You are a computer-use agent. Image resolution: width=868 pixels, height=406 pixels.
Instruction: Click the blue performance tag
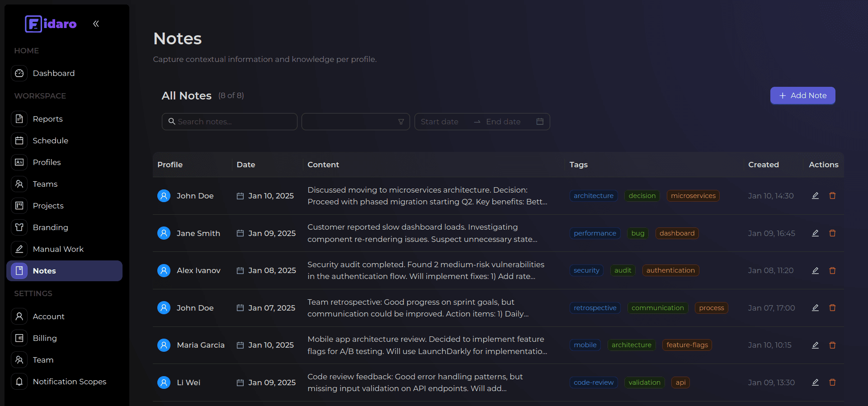(x=594, y=233)
